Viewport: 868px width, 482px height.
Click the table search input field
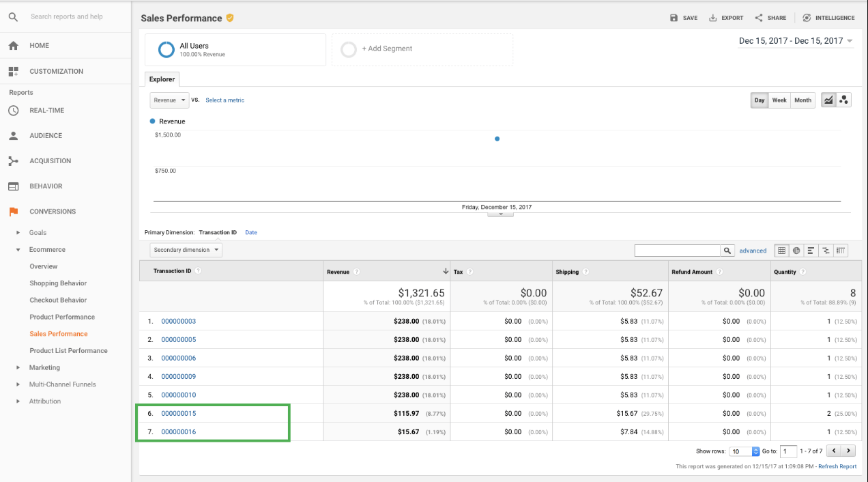point(678,251)
